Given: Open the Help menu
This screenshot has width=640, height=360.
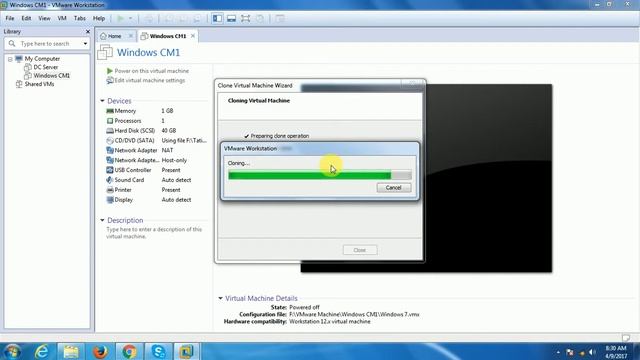Looking at the screenshot, I should coord(99,18).
